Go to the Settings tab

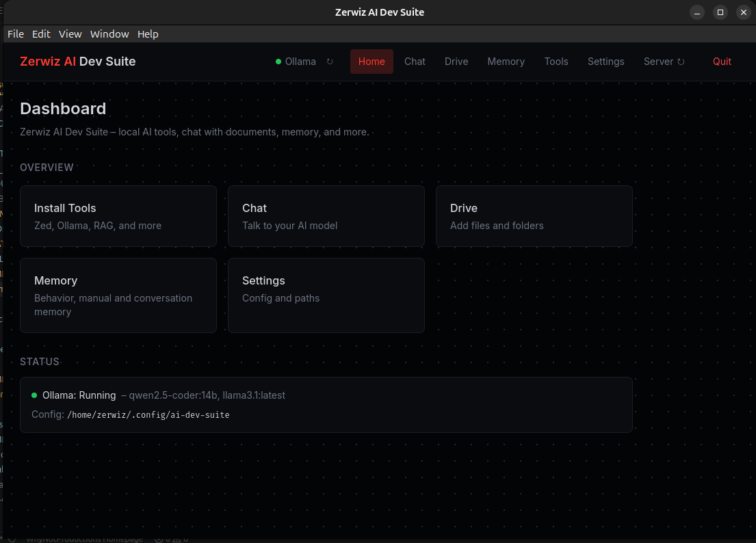pyautogui.click(x=605, y=62)
